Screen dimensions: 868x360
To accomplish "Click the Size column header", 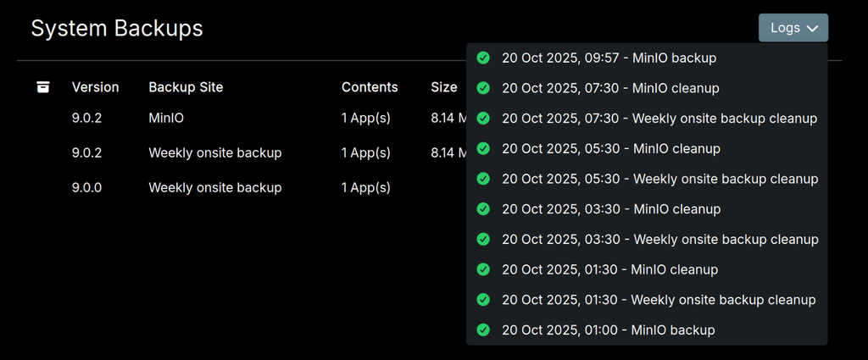I will click(443, 87).
